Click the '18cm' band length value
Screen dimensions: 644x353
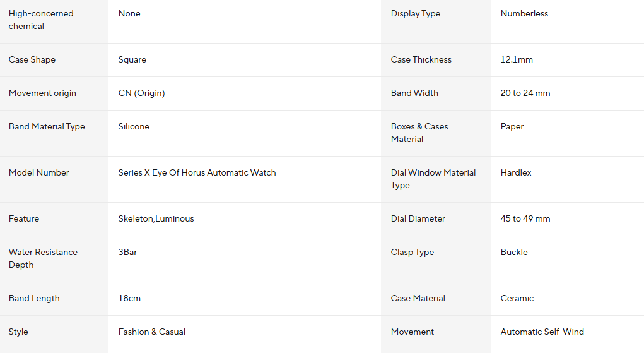129,298
